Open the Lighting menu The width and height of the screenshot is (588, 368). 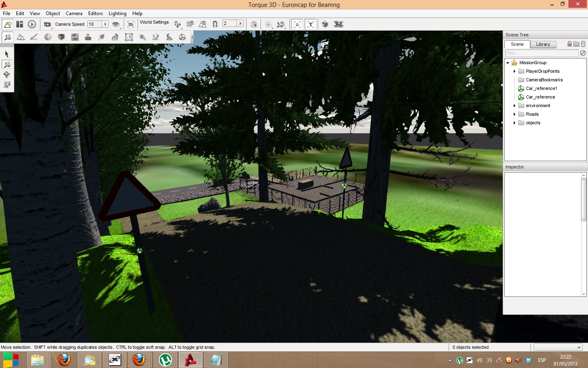[x=117, y=13]
